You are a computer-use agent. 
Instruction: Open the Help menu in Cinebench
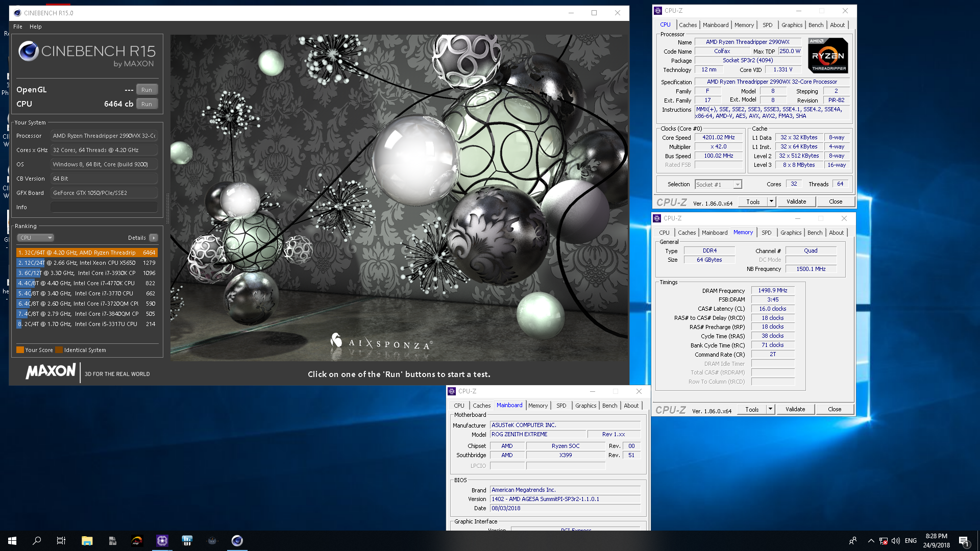(36, 27)
